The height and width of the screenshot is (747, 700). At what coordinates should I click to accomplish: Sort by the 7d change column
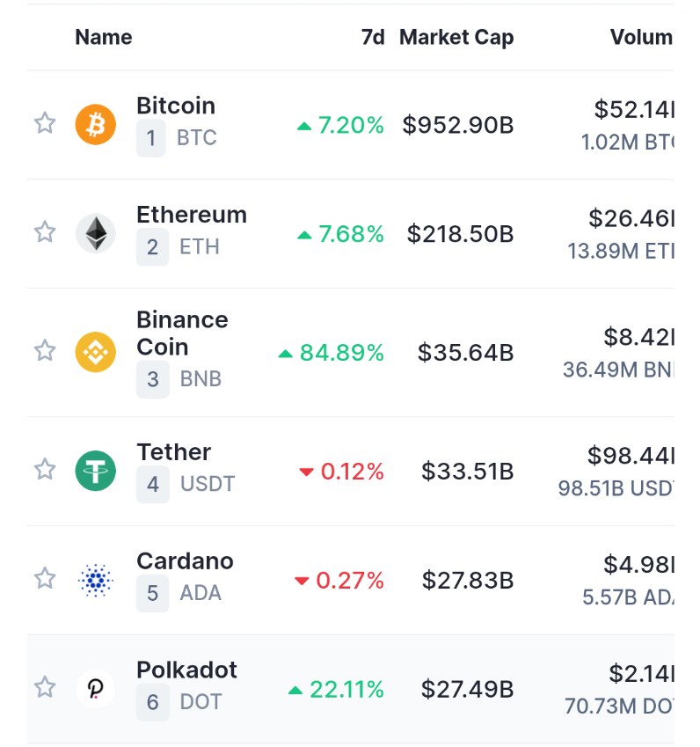click(x=373, y=37)
